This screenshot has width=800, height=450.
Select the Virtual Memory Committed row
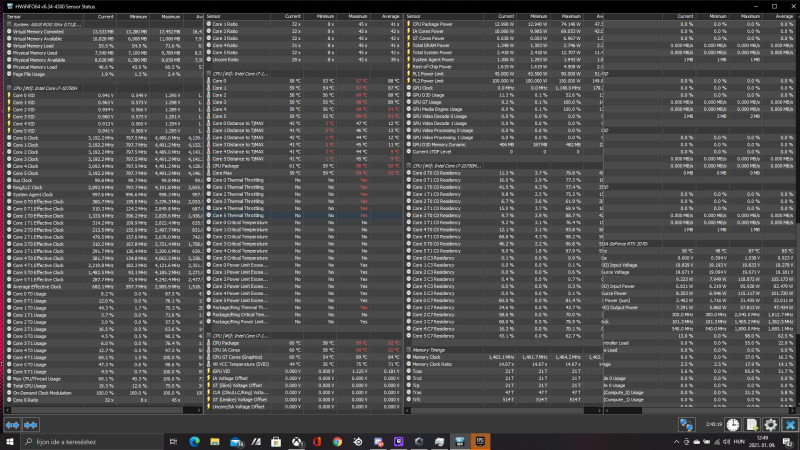pyautogui.click(x=104, y=31)
